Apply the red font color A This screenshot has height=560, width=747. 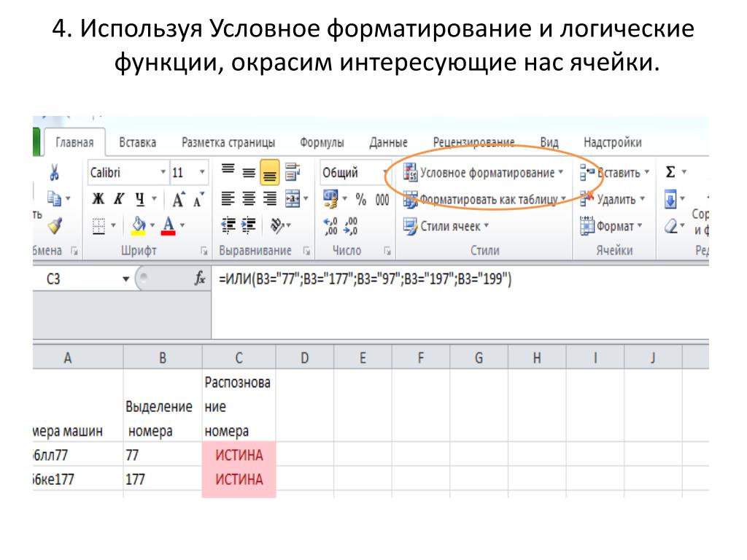tap(169, 226)
